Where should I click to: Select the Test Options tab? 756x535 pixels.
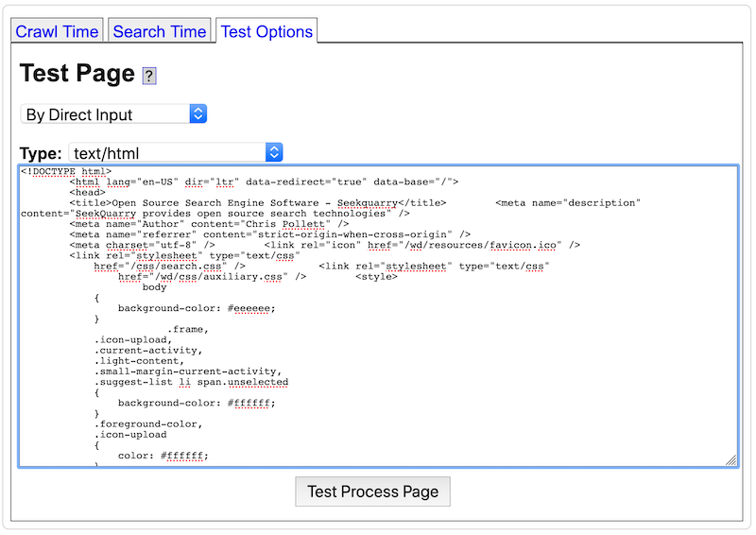[x=266, y=31]
